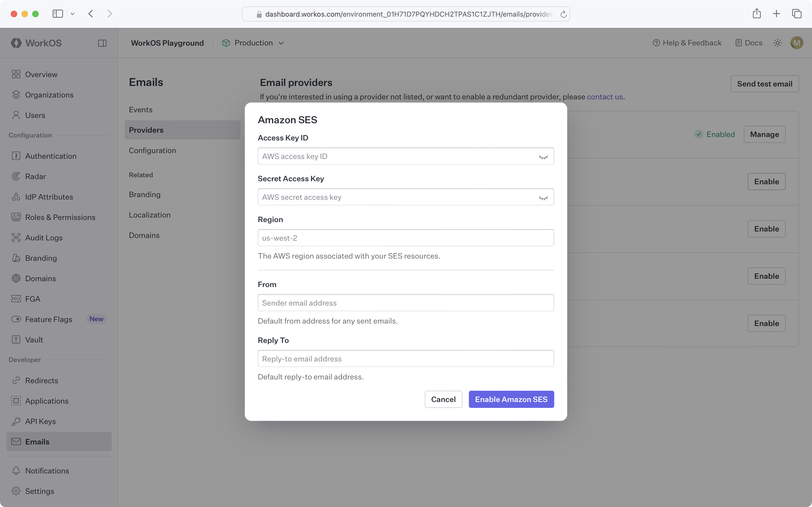
Task: Collapse the WorkOS sidebar panel icon
Action: pos(102,43)
